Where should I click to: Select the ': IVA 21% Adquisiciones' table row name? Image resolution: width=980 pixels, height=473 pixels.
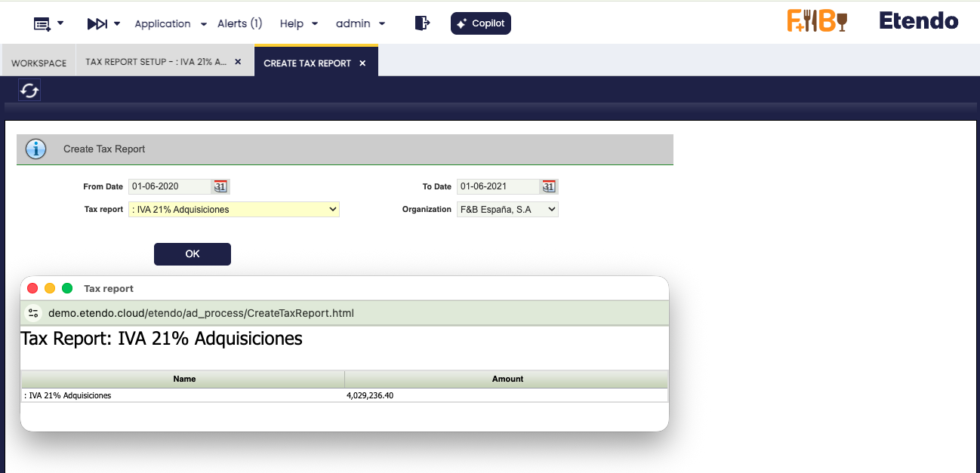coord(68,395)
